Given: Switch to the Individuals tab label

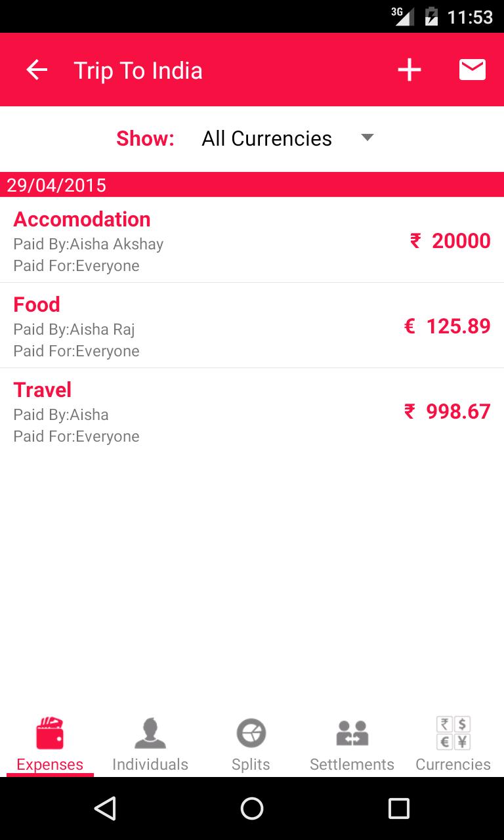Looking at the screenshot, I should click(x=150, y=765).
